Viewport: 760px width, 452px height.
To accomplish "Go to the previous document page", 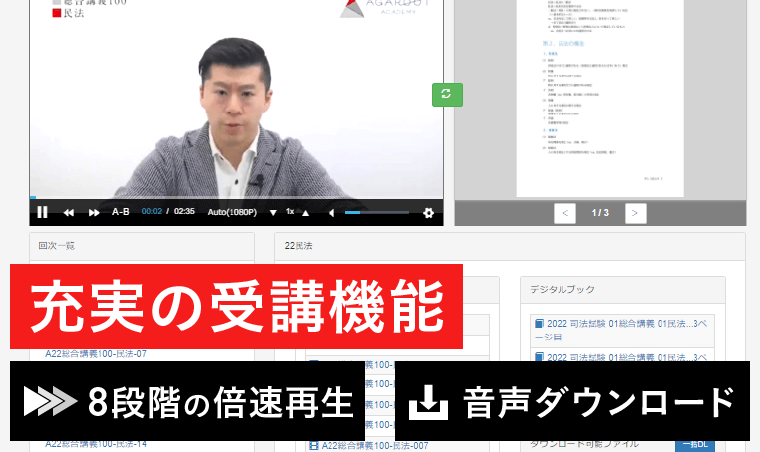I will click(565, 213).
